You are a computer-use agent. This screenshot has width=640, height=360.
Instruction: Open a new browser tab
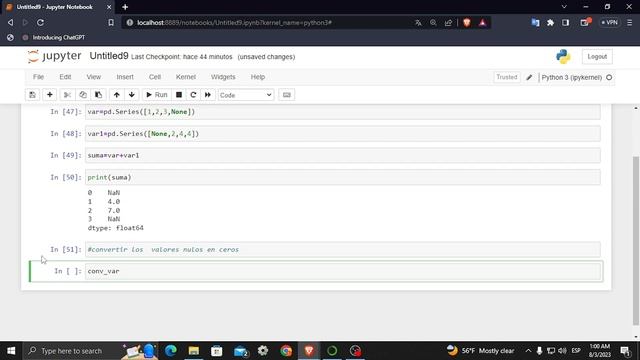click(x=125, y=7)
